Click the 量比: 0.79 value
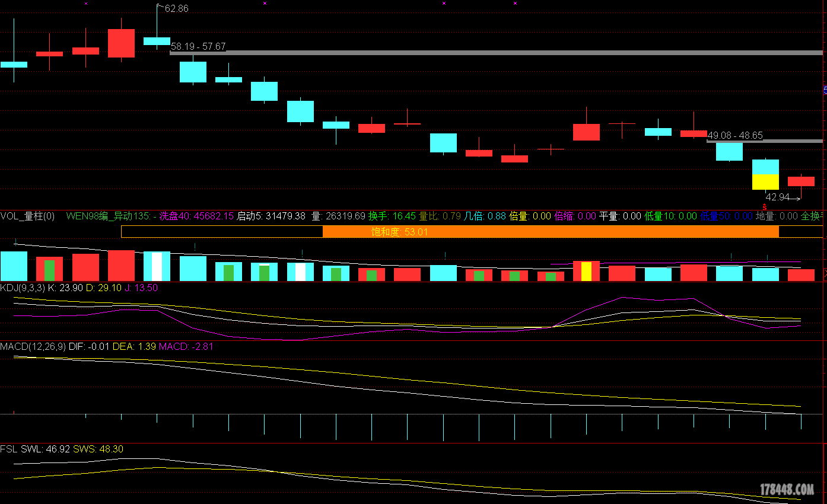This screenshot has width=827, height=504. pyautogui.click(x=440, y=216)
